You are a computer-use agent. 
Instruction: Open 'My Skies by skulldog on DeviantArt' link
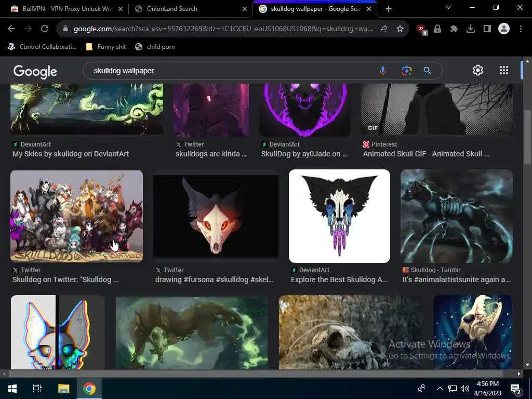click(71, 154)
